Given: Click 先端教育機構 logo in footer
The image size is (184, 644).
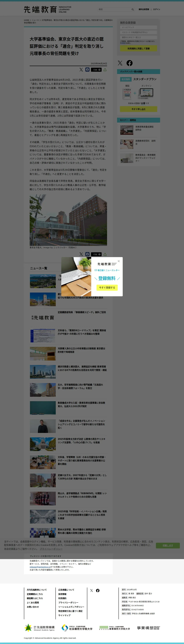Looking at the screenshot, I should (x=39, y=628).
